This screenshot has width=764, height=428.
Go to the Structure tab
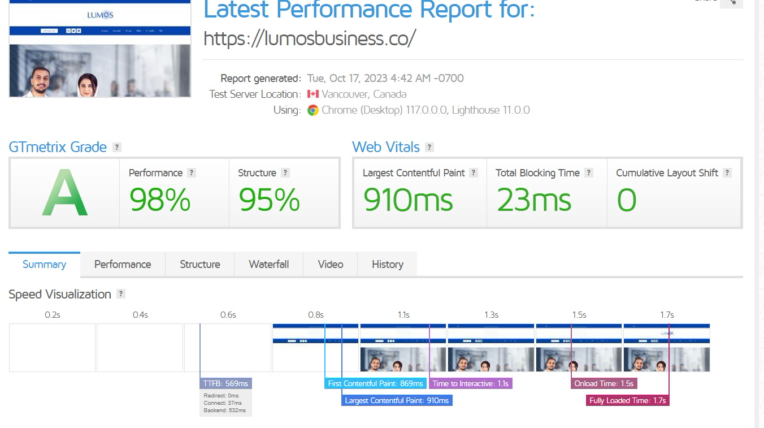point(200,264)
